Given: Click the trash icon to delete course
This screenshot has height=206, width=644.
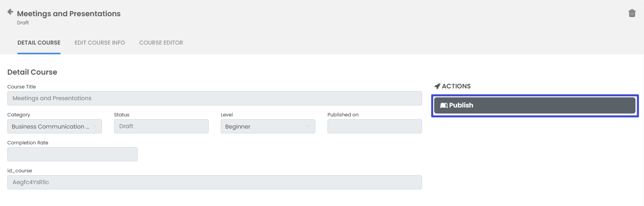Looking at the screenshot, I should (632, 13).
